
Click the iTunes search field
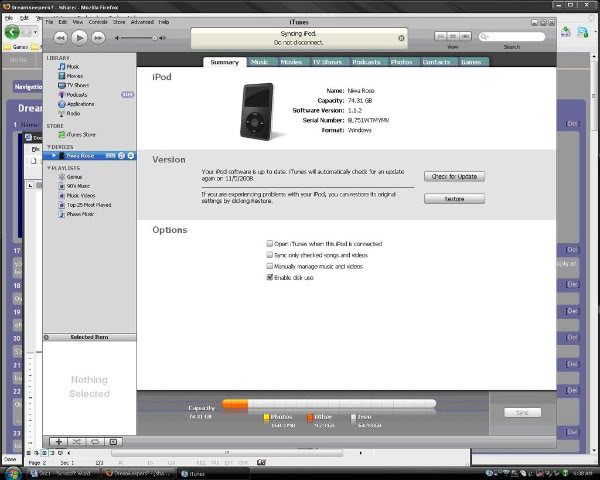(x=512, y=36)
